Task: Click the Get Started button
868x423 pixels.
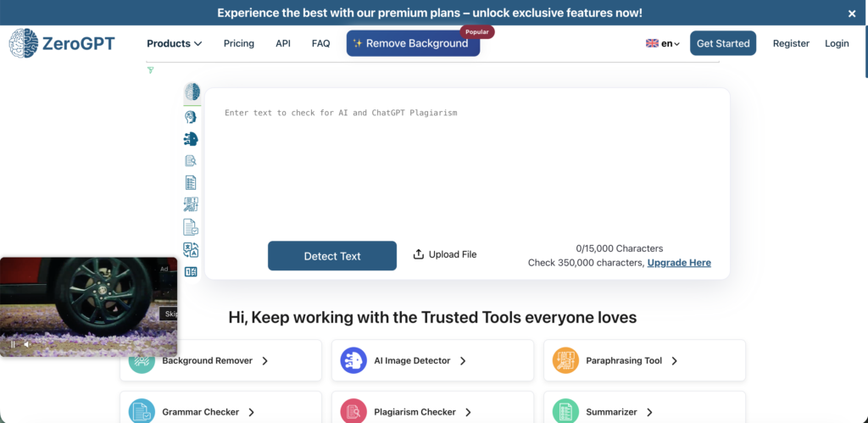Action: [x=723, y=43]
